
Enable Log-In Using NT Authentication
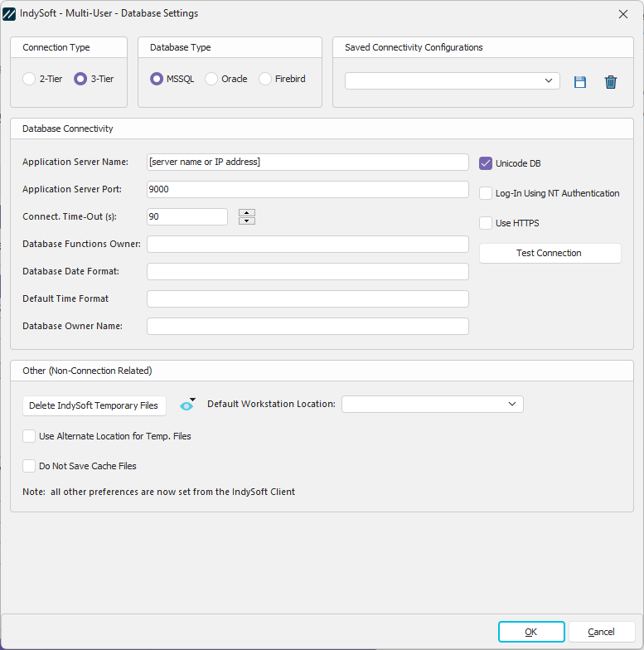click(x=486, y=193)
